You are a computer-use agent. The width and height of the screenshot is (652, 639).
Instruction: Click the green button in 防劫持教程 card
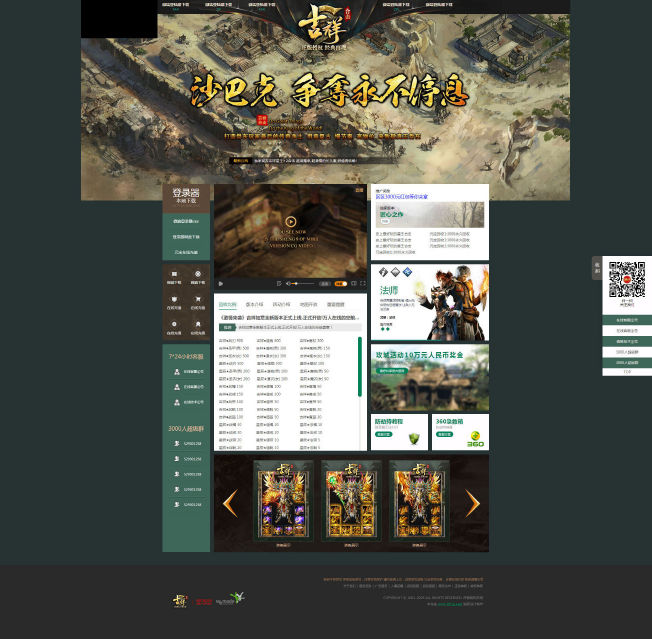[383, 434]
